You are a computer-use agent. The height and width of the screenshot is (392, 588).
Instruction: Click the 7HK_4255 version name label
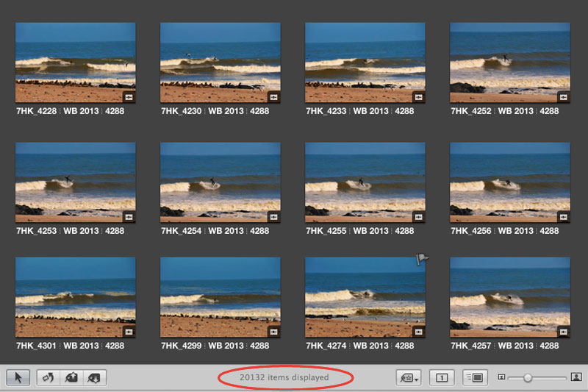pos(327,231)
